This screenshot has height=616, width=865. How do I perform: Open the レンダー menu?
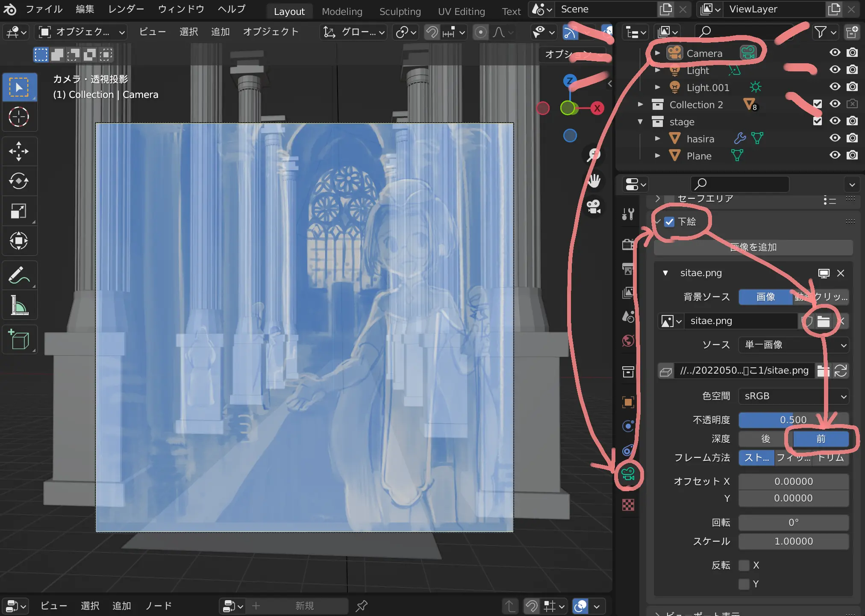[126, 9]
